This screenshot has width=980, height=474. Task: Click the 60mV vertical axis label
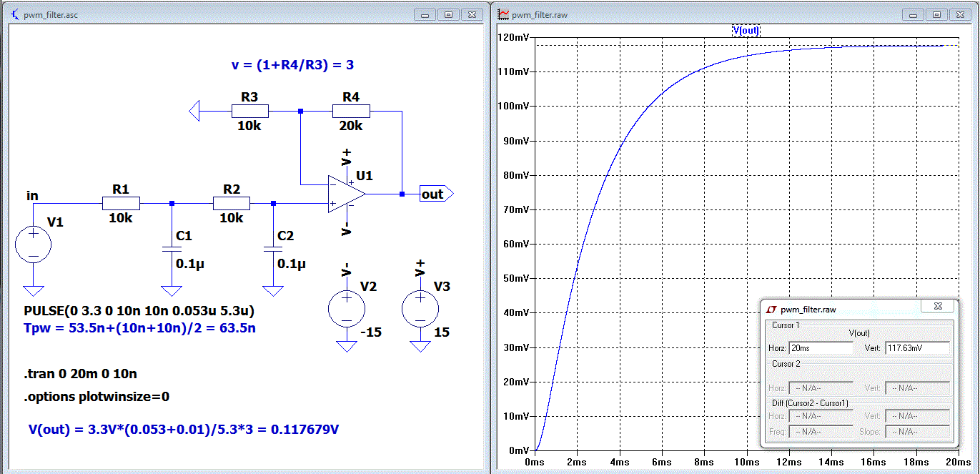(x=515, y=244)
